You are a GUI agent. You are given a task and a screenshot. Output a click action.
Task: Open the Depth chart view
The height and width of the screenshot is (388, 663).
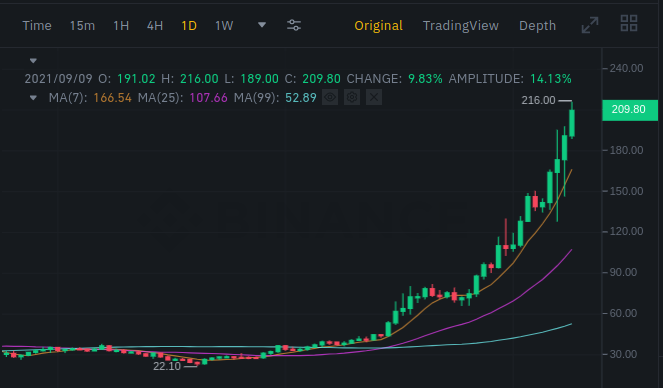click(537, 26)
